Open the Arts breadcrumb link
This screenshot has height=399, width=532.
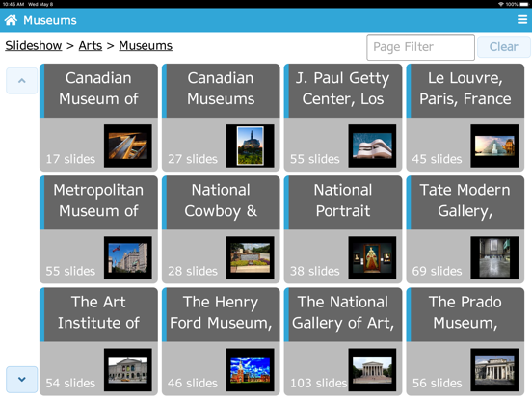pos(91,46)
